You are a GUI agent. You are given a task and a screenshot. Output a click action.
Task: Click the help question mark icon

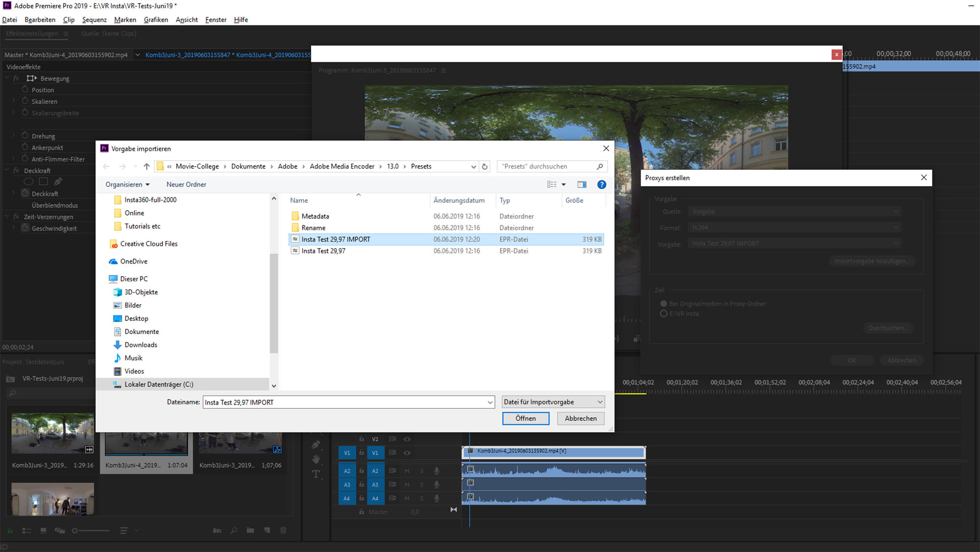[x=602, y=185]
